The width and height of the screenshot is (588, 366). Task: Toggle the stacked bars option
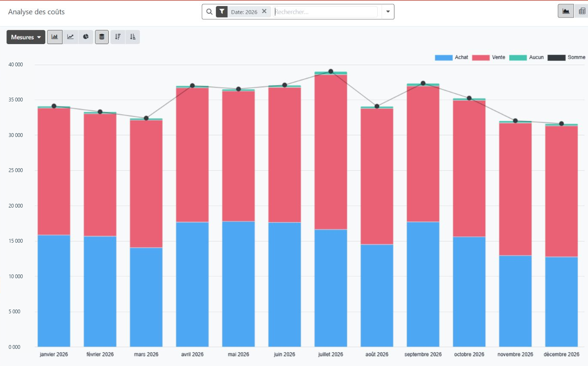[101, 37]
